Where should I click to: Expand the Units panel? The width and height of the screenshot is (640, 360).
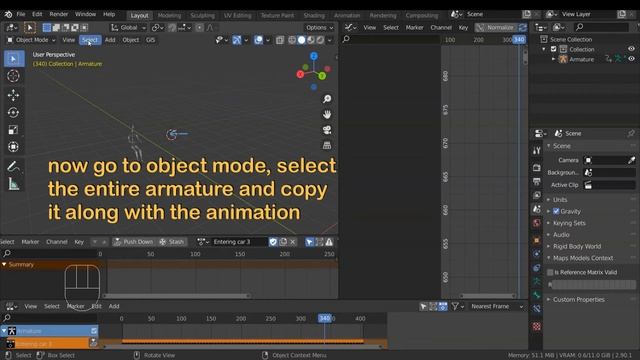[x=560, y=200]
